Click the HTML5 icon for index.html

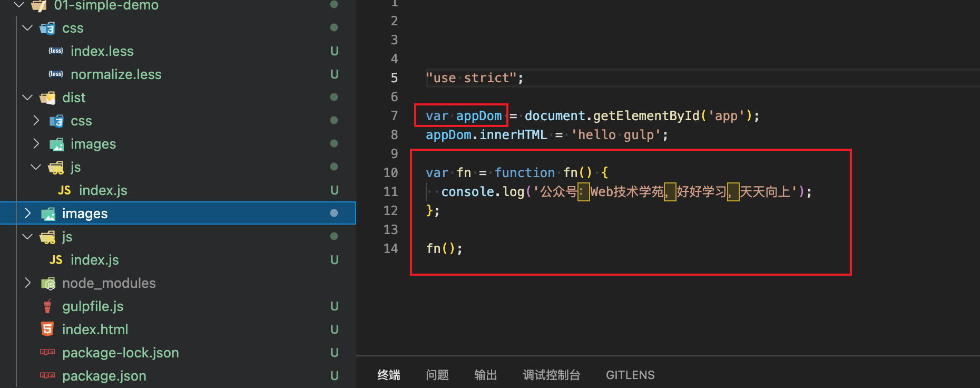tap(47, 329)
